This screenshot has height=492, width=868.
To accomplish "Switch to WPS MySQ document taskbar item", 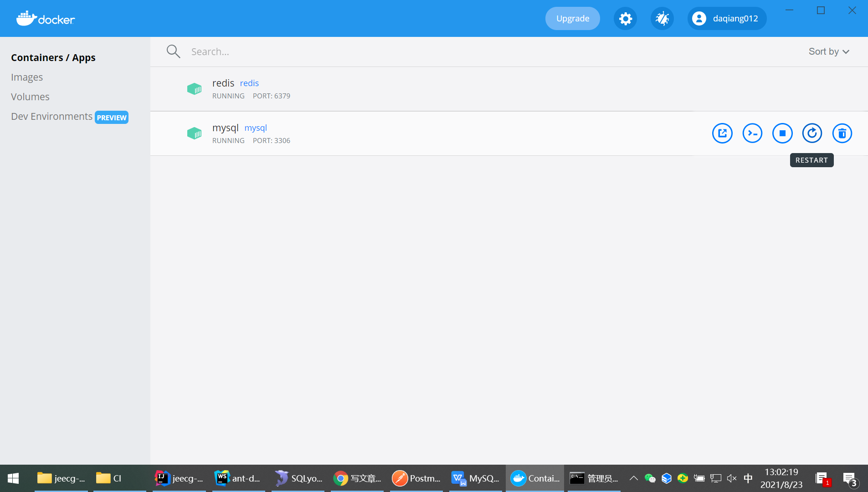I will point(476,478).
